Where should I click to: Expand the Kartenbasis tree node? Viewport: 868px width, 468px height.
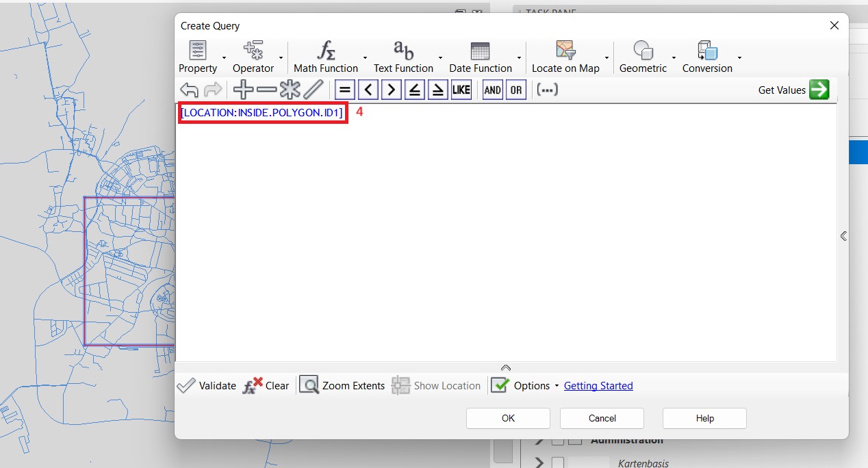point(539,463)
